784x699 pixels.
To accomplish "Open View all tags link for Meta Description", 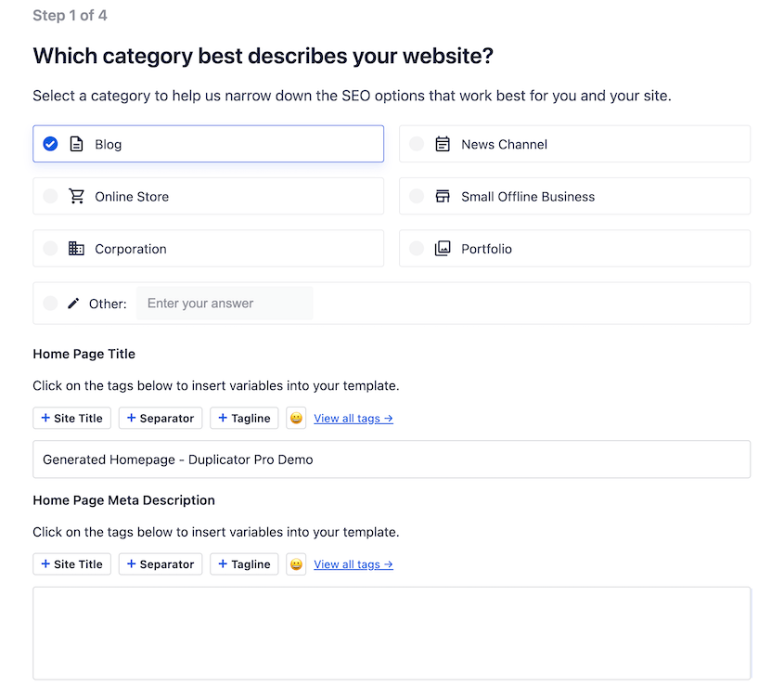I will coord(353,564).
